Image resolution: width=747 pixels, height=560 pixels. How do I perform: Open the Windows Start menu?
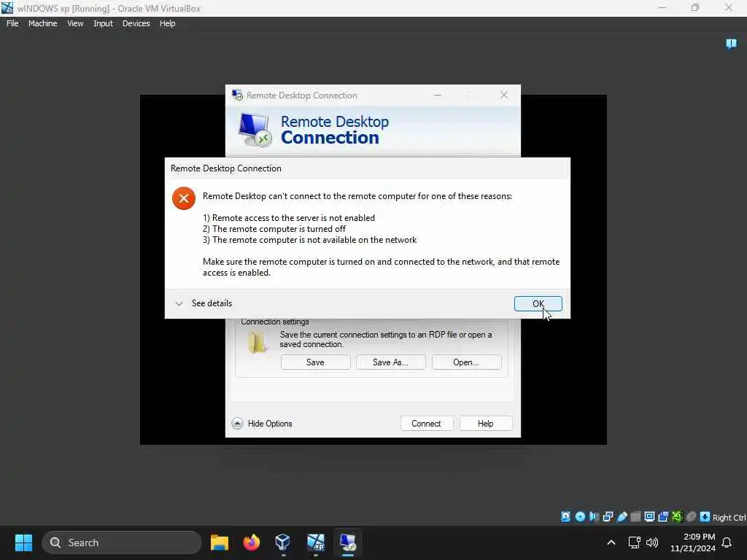pyautogui.click(x=23, y=542)
